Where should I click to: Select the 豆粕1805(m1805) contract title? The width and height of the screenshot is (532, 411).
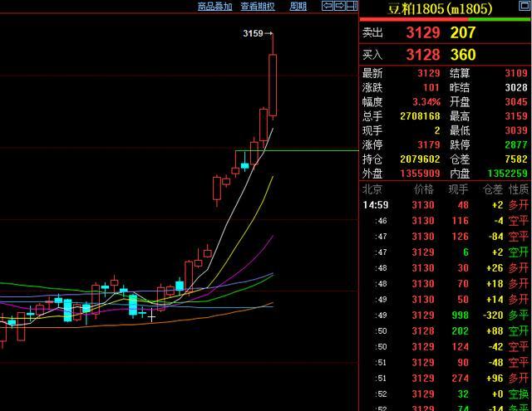[440, 9]
